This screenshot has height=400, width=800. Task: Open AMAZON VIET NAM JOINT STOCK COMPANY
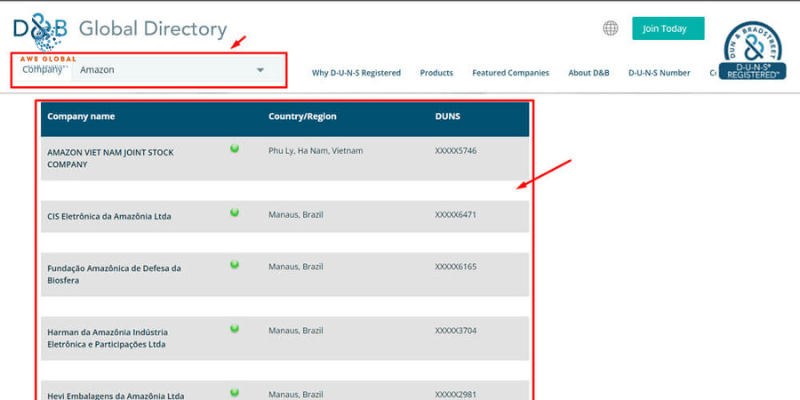click(x=110, y=159)
